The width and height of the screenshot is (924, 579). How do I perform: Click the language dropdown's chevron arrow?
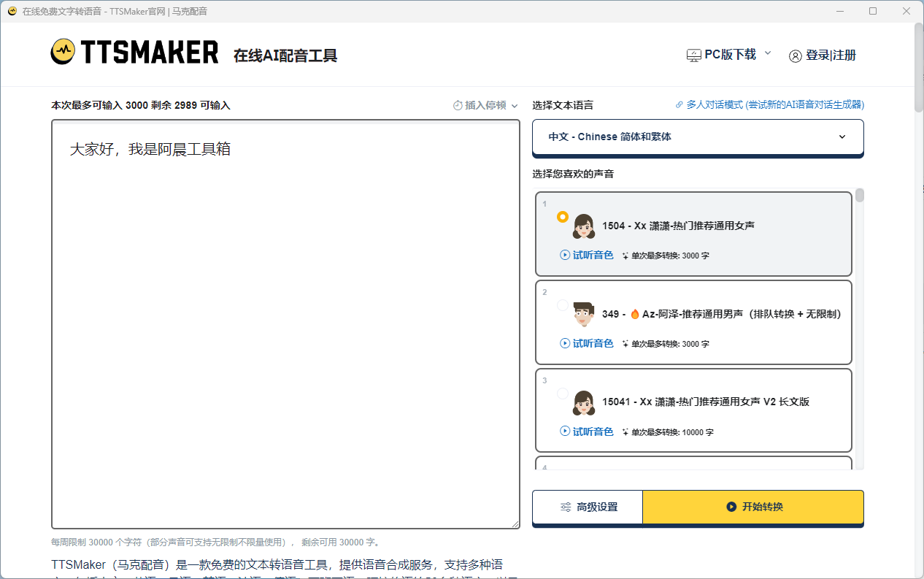842,137
